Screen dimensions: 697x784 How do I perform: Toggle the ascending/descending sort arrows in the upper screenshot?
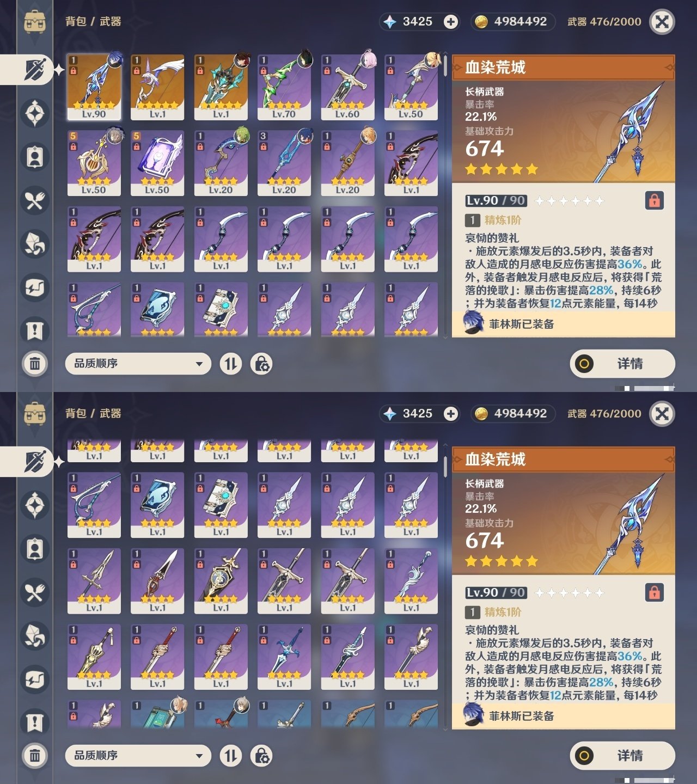pos(231,364)
